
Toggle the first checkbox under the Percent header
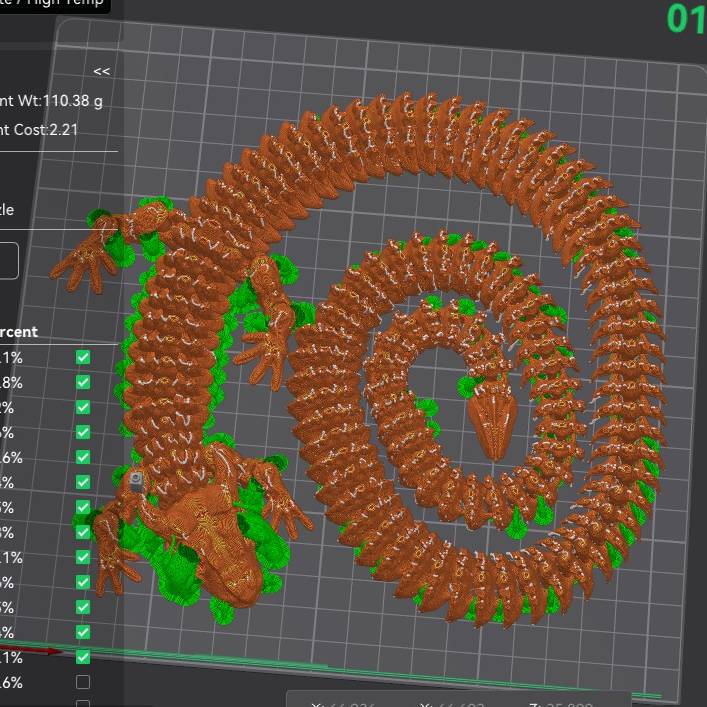pyautogui.click(x=83, y=357)
